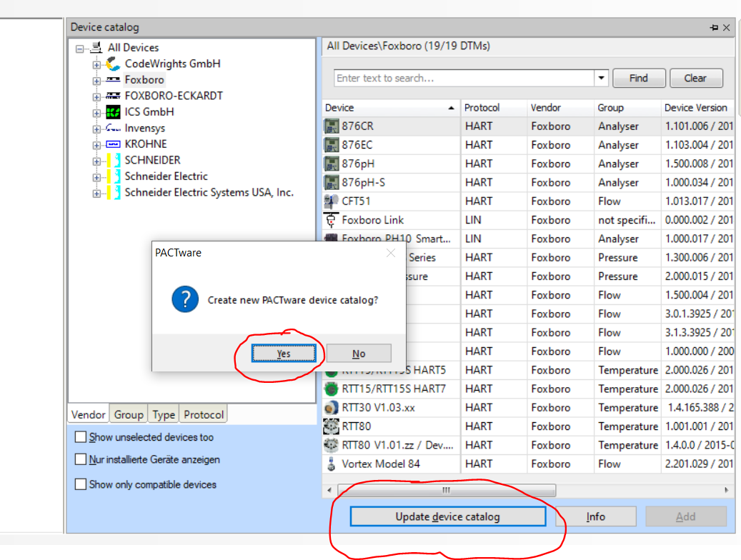741x560 pixels.
Task: Expand the CodeWrights GmbH node
Action: [x=96, y=65]
